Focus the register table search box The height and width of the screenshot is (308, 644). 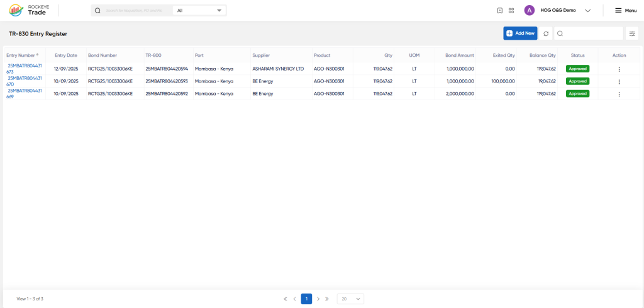point(589,33)
